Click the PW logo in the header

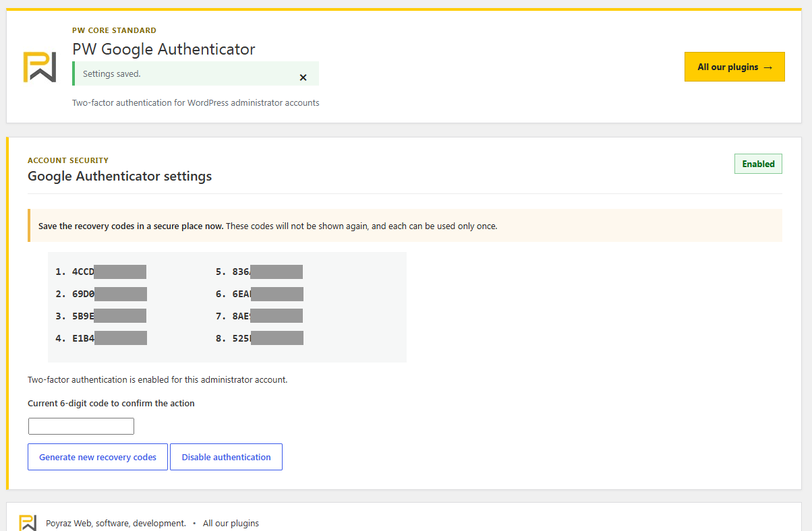tap(40, 67)
